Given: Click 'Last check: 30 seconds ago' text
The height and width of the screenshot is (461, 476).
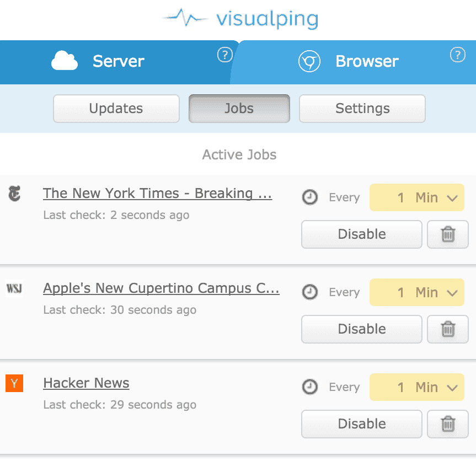Looking at the screenshot, I should pyautogui.click(x=120, y=310).
